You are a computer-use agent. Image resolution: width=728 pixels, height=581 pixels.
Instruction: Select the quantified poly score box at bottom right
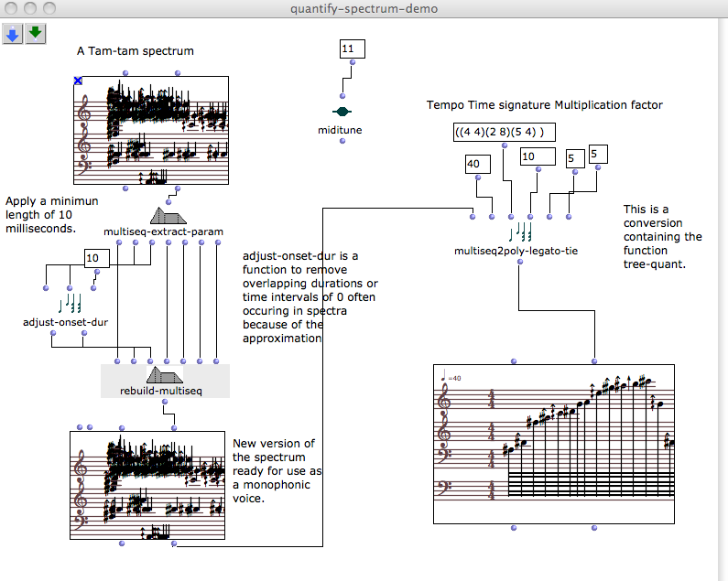coord(553,444)
